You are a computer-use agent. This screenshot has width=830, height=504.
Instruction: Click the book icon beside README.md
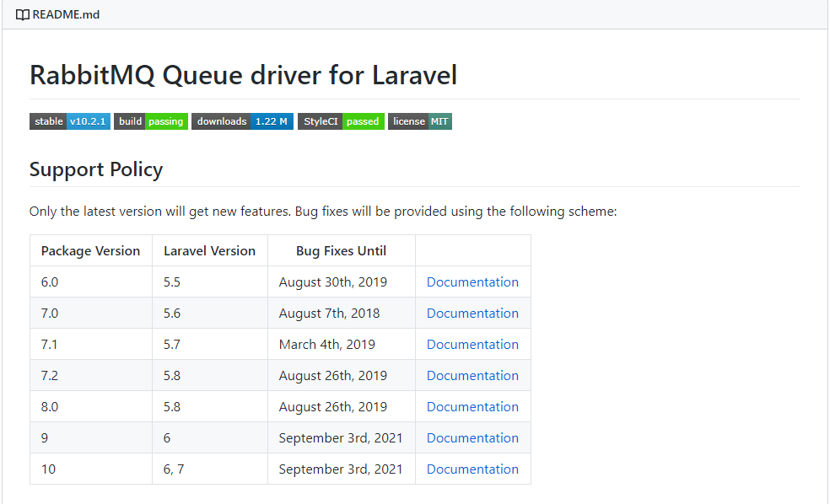pyautogui.click(x=22, y=14)
